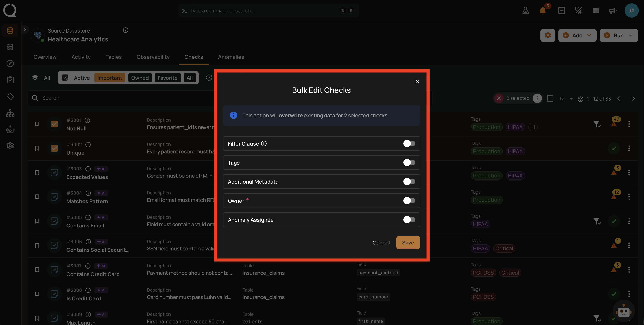Click the card_number field chip

click(373, 297)
